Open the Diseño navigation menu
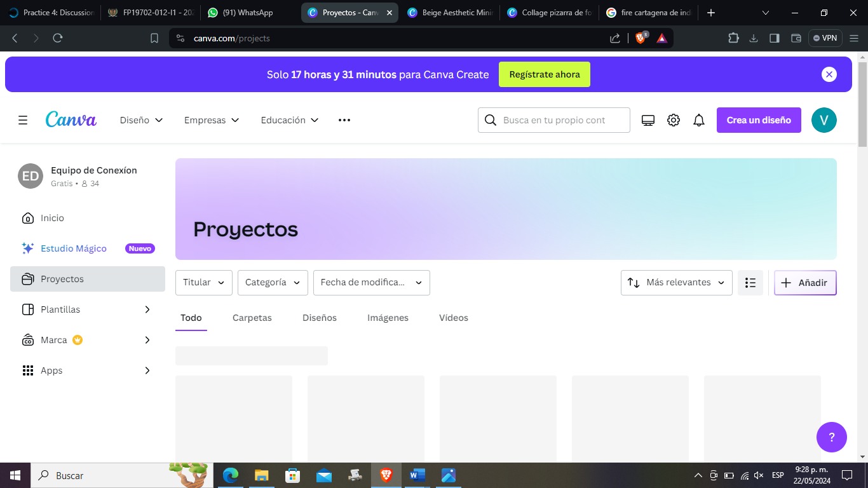The image size is (868, 488). click(x=141, y=120)
